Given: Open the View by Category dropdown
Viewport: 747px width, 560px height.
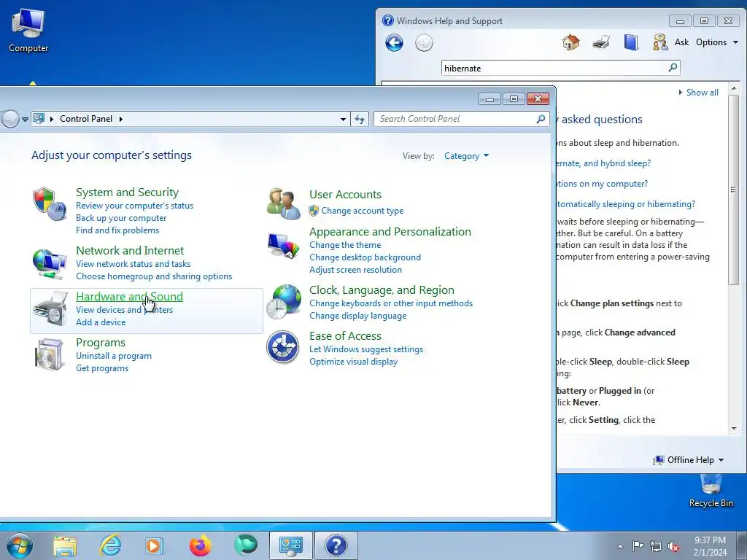Looking at the screenshot, I should [x=466, y=156].
